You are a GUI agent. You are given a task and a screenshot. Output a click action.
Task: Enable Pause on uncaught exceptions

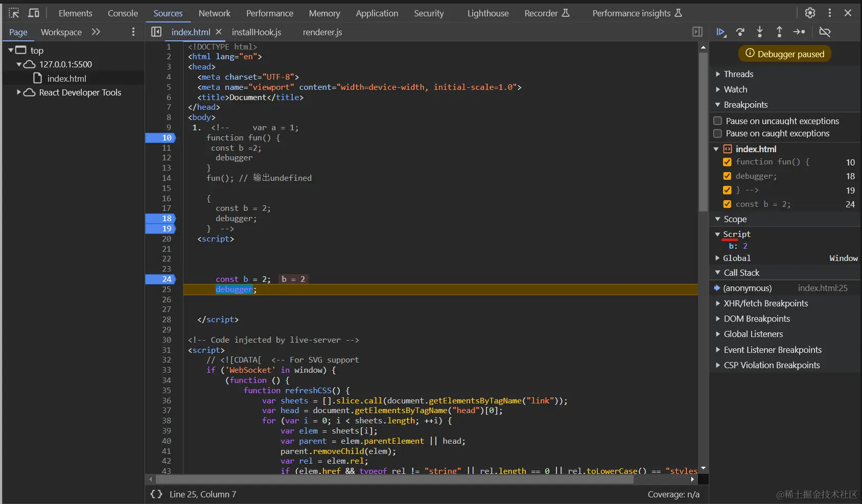[717, 121]
